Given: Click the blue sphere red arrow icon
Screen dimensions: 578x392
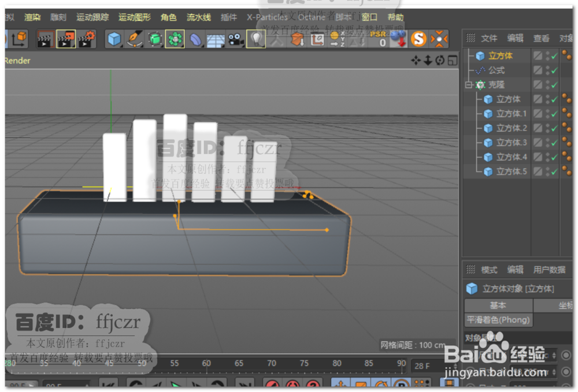Looking at the screenshot, I should pyautogui.click(x=399, y=39).
